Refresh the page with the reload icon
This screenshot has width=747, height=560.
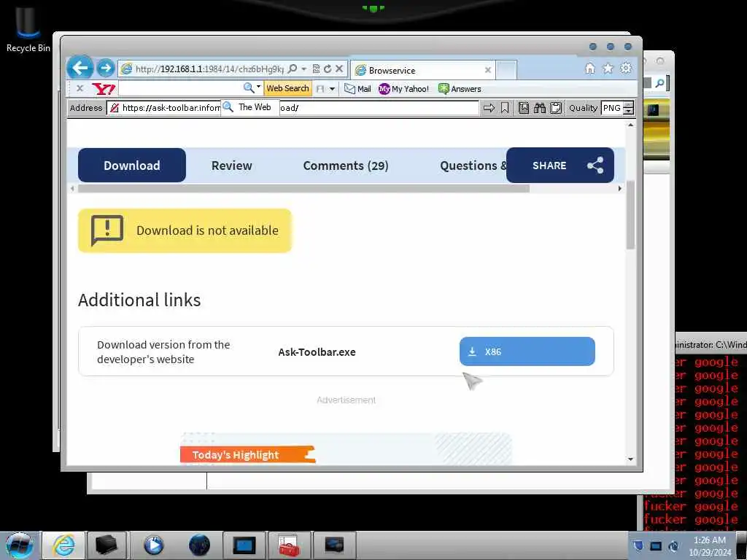click(x=328, y=69)
